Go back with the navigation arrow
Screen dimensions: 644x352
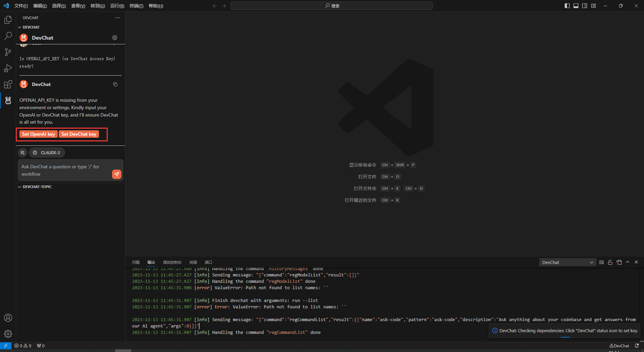pos(215,6)
